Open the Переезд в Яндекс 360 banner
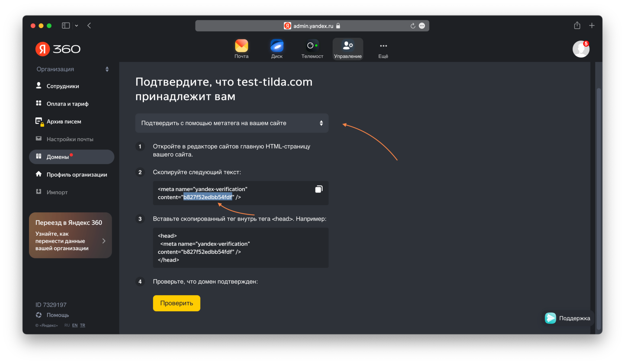Viewport: 625px width, 364px height. pyautogui.click(x=70, y=235)
